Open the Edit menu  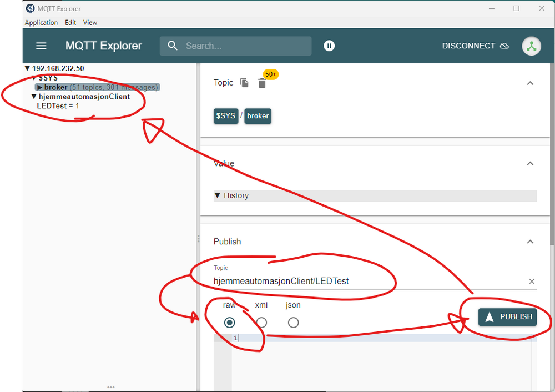tap(70, 22)
